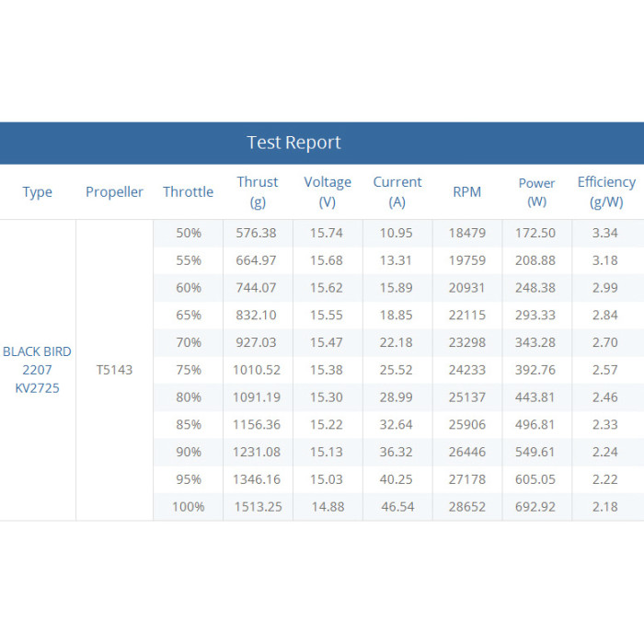
Task: Click power value 549.61
Action: [x=535, y=453]
